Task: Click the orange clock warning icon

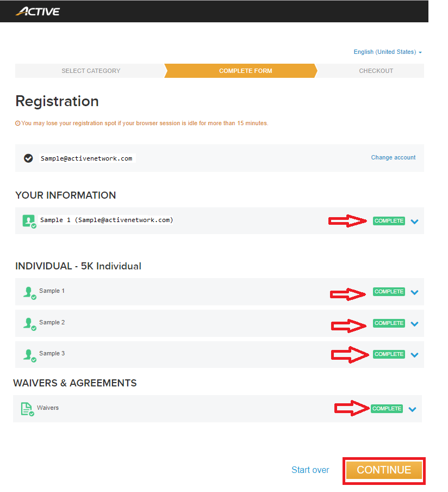Action: click(x=17, y=124)
